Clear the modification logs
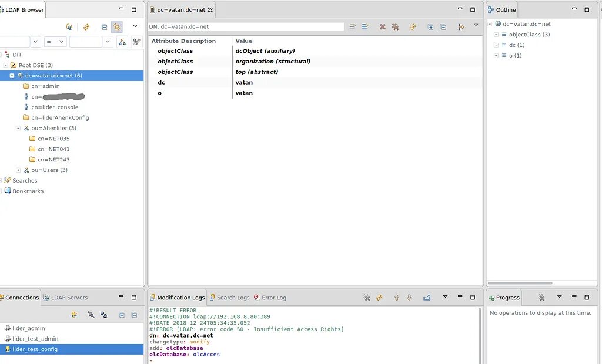 367,298
